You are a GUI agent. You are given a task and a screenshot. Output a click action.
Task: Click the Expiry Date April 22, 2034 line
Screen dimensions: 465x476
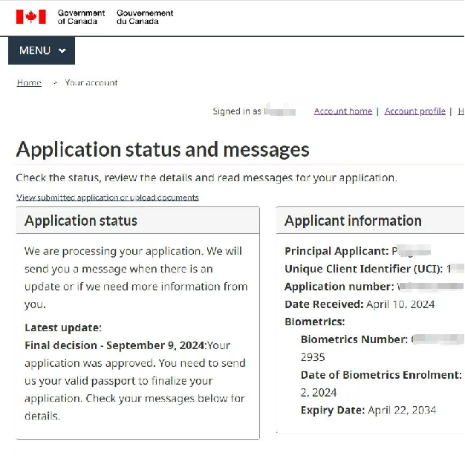click(x=368, y=410)
